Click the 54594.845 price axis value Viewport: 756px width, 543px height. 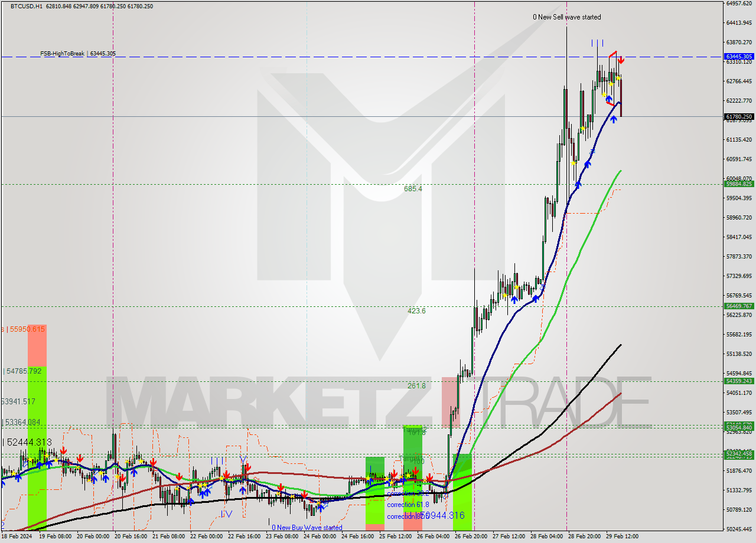(x=739, y=374)
